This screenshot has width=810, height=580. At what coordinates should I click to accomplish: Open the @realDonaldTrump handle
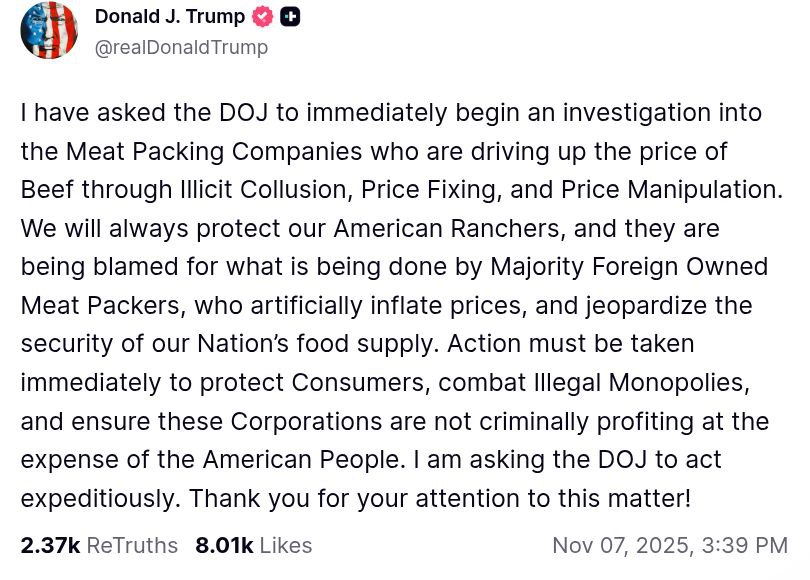pos(181,47)
